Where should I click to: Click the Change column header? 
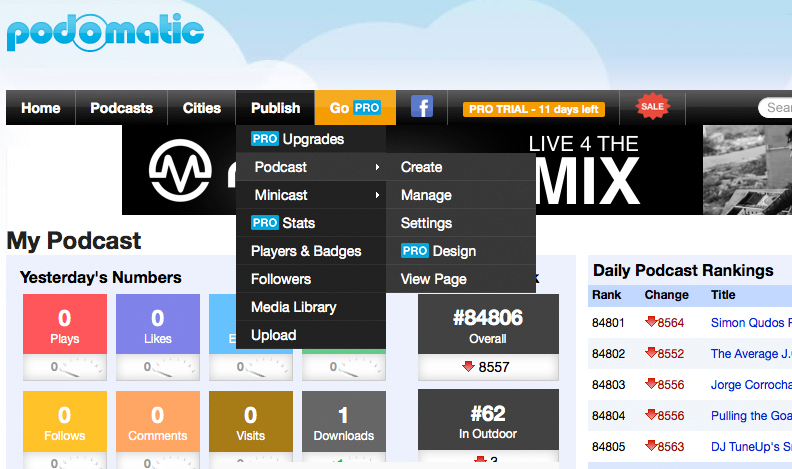coord(666,295)
